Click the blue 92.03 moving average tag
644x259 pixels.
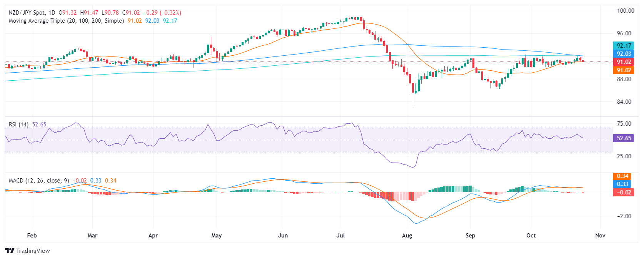point(624,54)
